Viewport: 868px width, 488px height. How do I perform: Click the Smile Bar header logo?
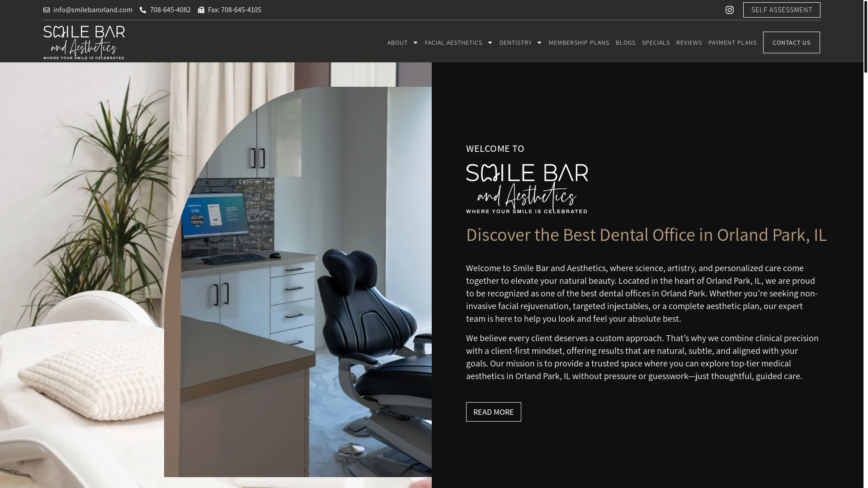84,42
